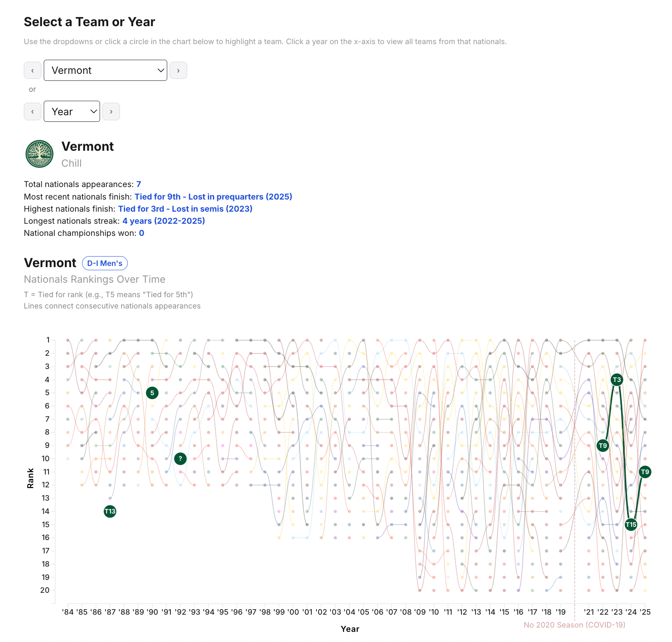Click year '25 on the x-axis

coord(645,612)
